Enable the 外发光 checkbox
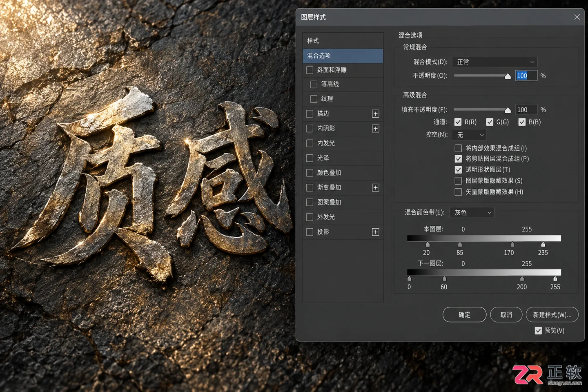Screen dimensions: 588x392 310,217
